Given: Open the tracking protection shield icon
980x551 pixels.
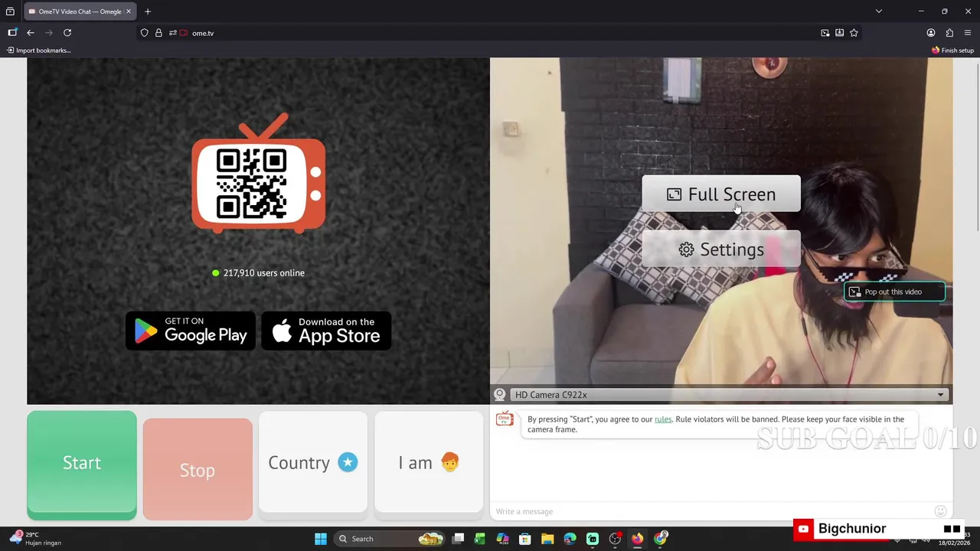Looking at the screenshot, I should point(144,33).
